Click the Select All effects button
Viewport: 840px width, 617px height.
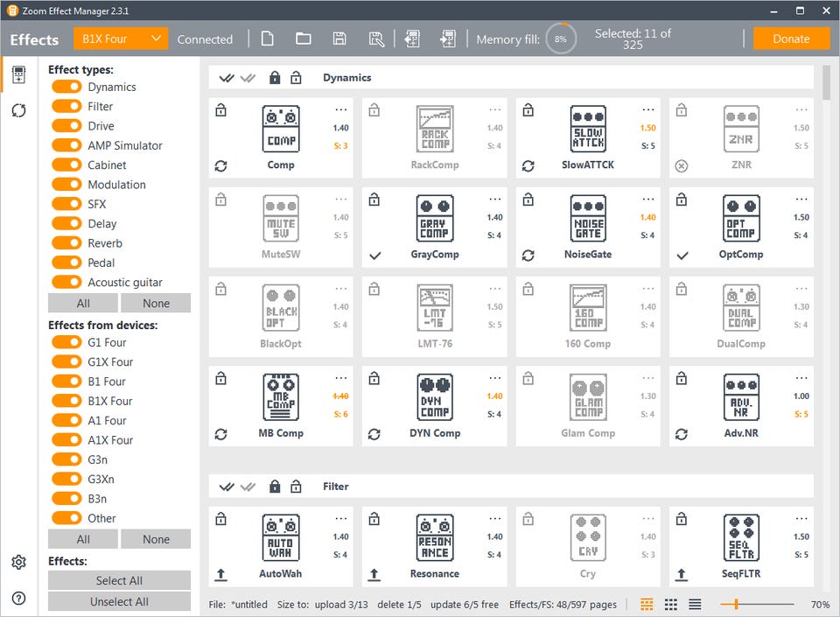119,580
